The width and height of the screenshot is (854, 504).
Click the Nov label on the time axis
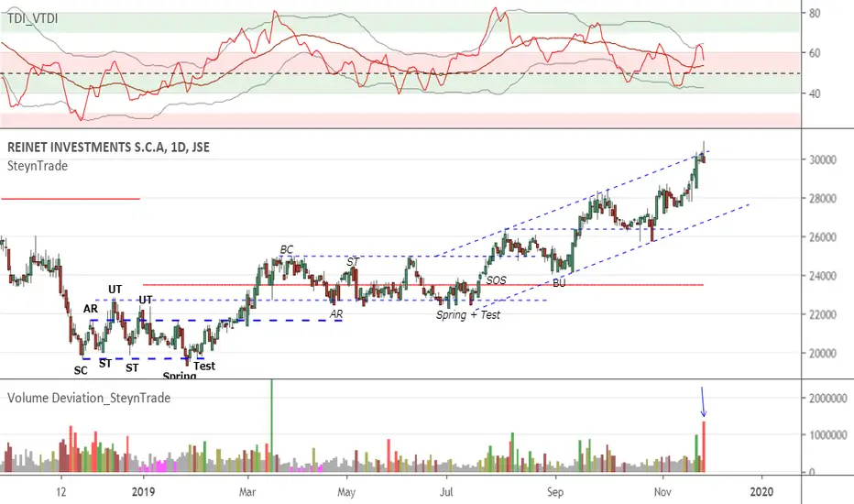click(x=662, y=491)
